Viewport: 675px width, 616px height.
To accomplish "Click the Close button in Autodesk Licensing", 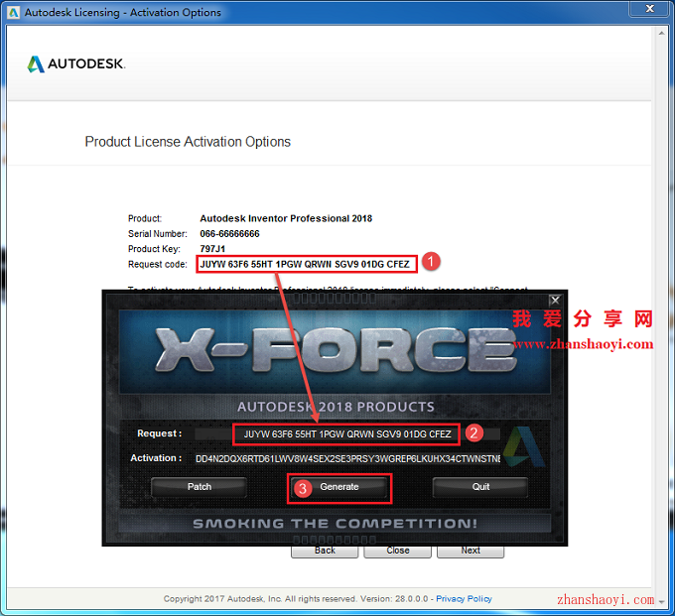I will tap(397, 552).
